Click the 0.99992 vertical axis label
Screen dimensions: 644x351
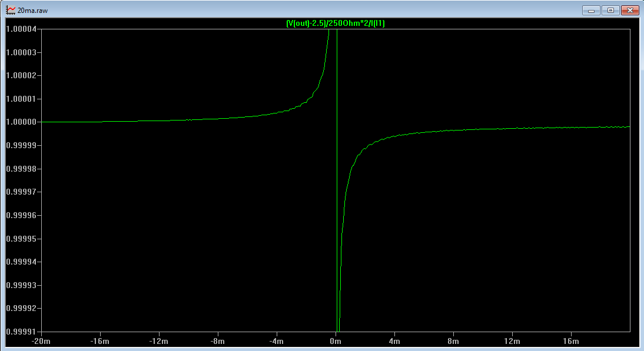click(x=21, y=308)
